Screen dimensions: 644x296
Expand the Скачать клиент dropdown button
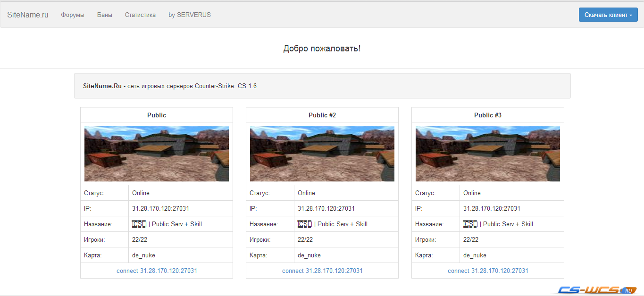(x=608, y=15)
